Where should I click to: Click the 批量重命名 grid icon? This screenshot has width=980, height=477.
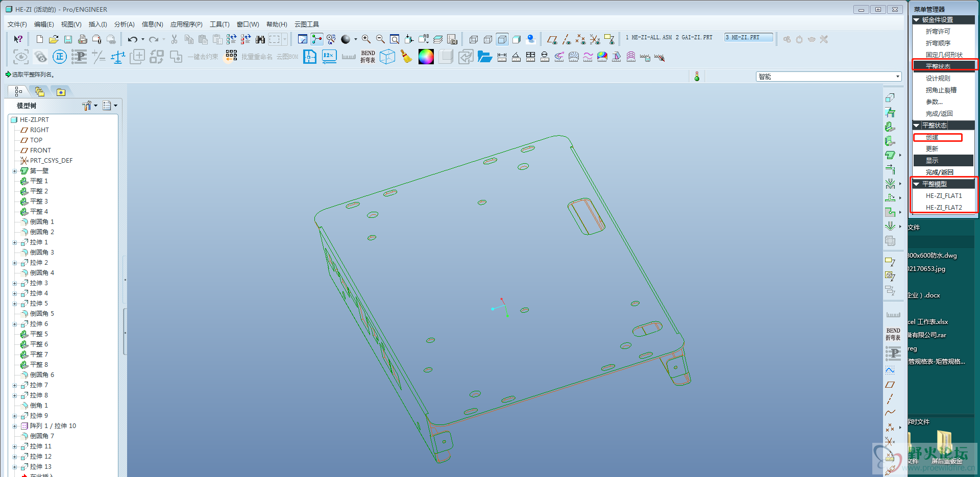(x=231, y=56)
